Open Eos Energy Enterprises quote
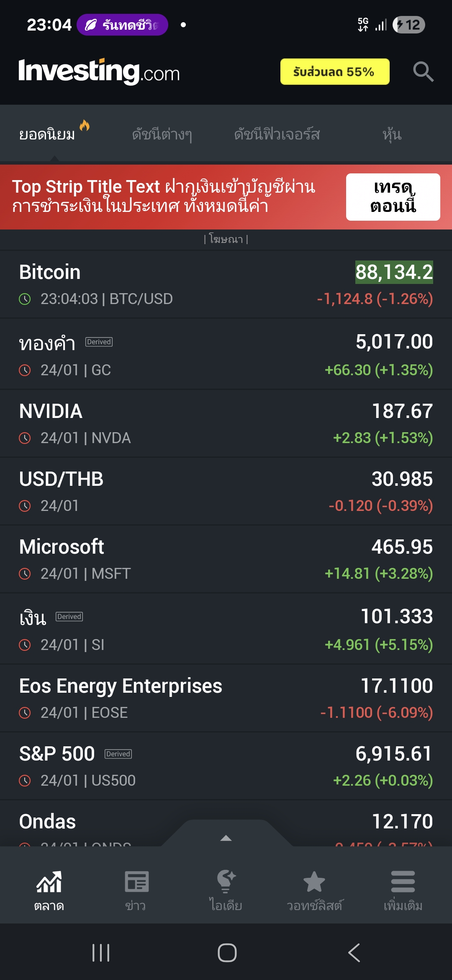Image resolution: width=452 pixels, height=980 pixels. tap(226, 699)
